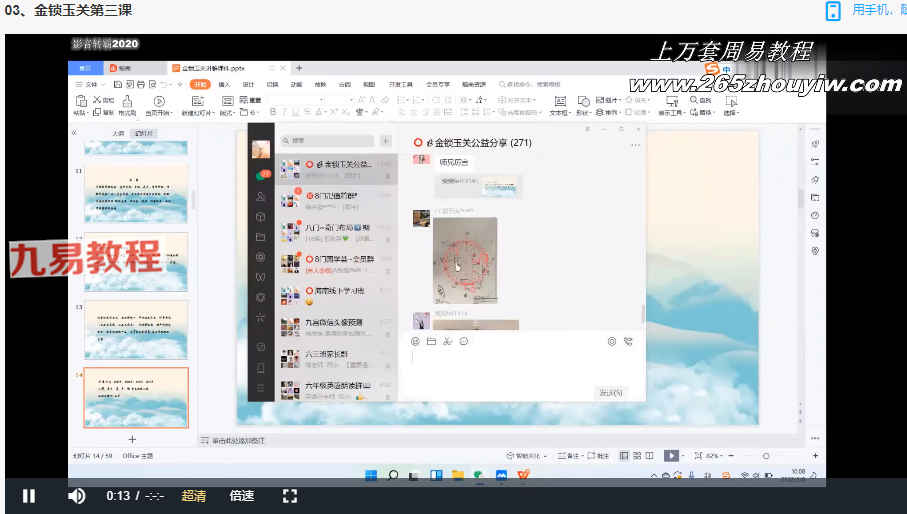Open the 倍速 playback speed menu
This screenshot has width=907, height=514.
click(x=241, y=496)
